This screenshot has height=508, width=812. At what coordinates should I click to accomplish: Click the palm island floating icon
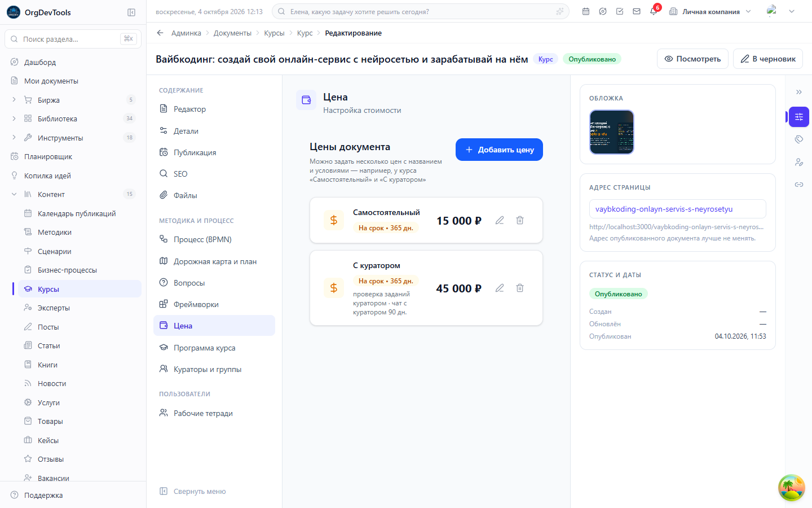pyautogui.click(x=792, y=488)
